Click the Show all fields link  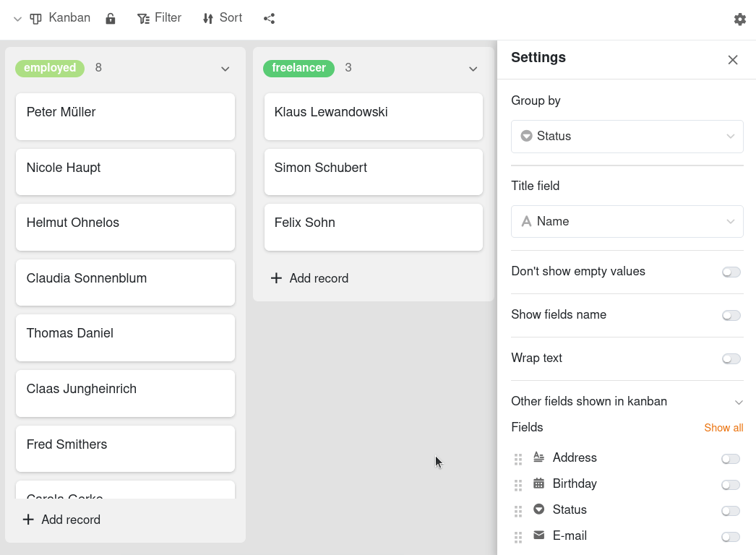(723, 427)
